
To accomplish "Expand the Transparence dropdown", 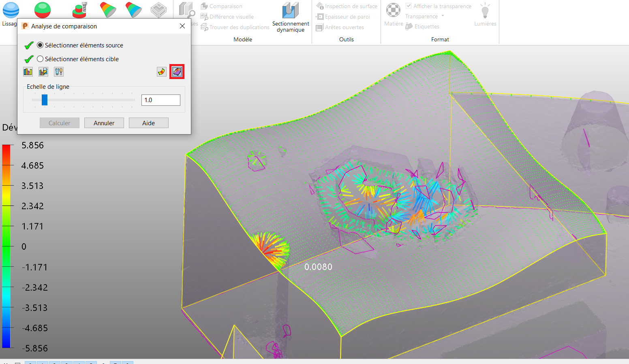I will coord(443,16).
